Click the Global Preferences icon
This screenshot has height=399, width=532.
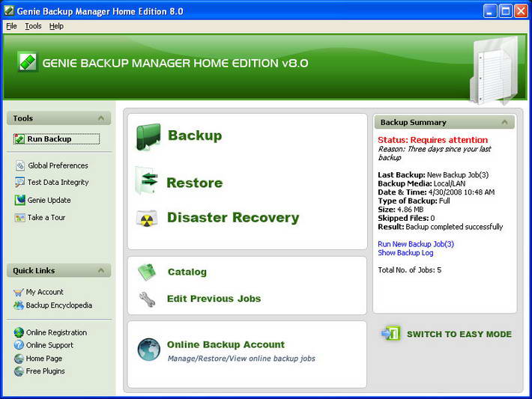coord(20,165)
